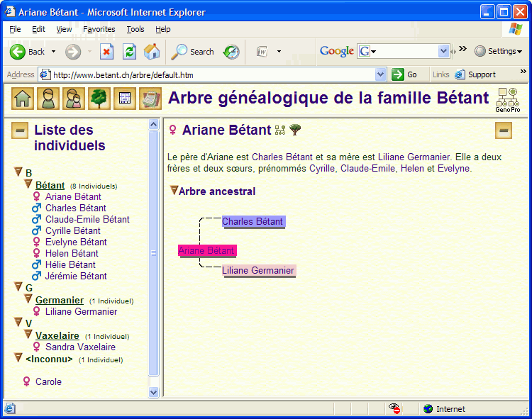Open the Tools menu
The image size is (532, 419).
[135, 29]
